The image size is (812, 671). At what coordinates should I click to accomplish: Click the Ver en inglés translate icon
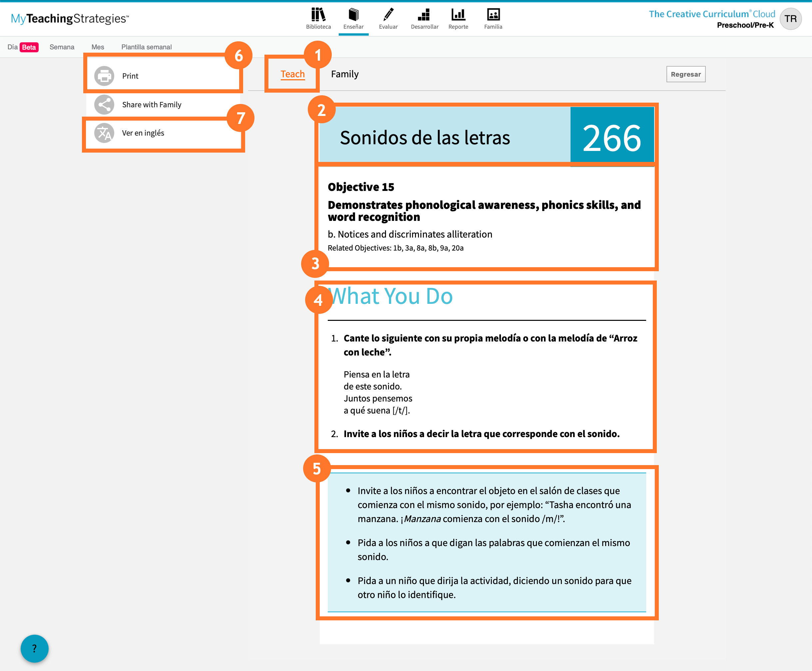(104, 133)
